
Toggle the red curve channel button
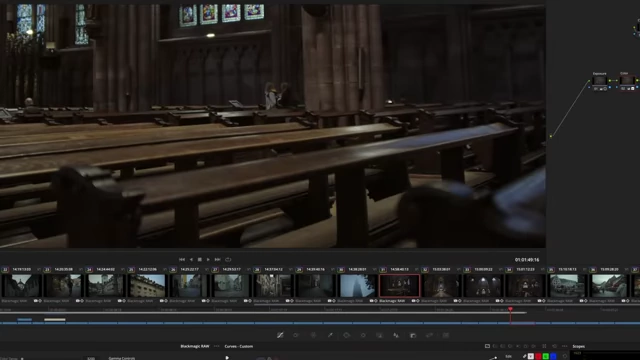(538, 356)
